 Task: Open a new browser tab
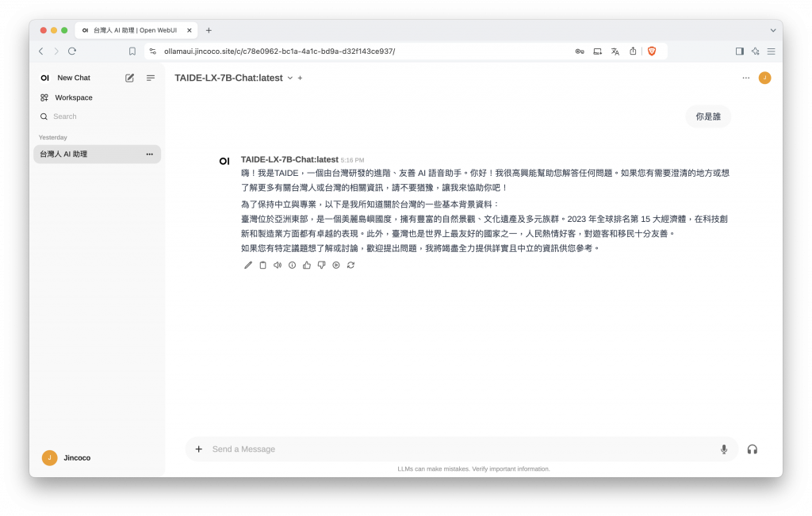209,31
